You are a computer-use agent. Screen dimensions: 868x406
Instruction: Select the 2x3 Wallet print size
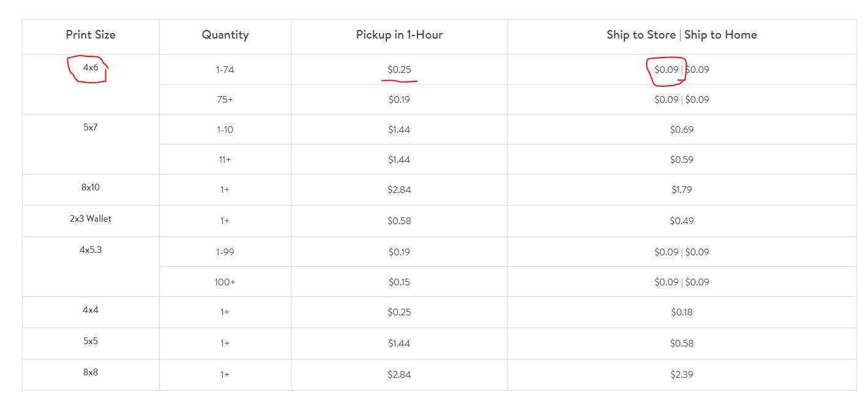pyautogui.click(x=91, y=219)
